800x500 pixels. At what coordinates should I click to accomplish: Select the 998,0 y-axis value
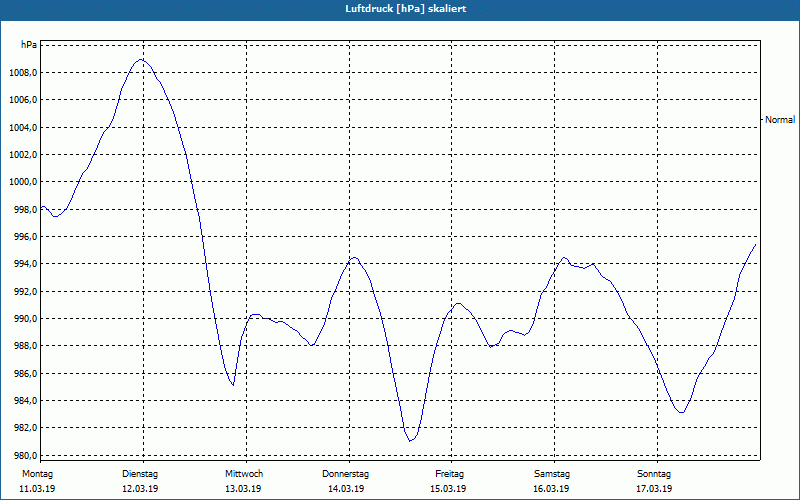click(x=25, y=209)
